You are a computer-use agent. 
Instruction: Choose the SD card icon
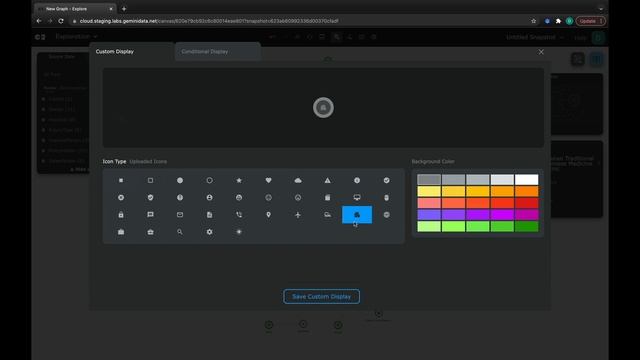point(327,197)
